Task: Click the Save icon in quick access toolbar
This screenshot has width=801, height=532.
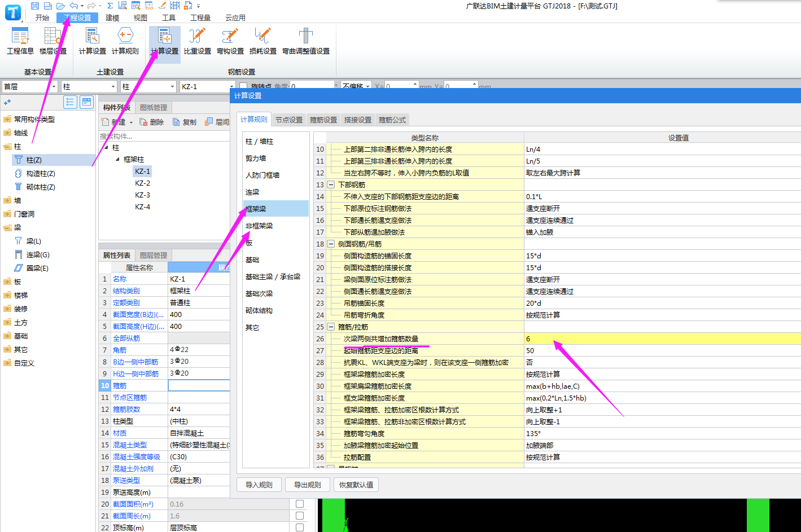Action: coord(35,6)
